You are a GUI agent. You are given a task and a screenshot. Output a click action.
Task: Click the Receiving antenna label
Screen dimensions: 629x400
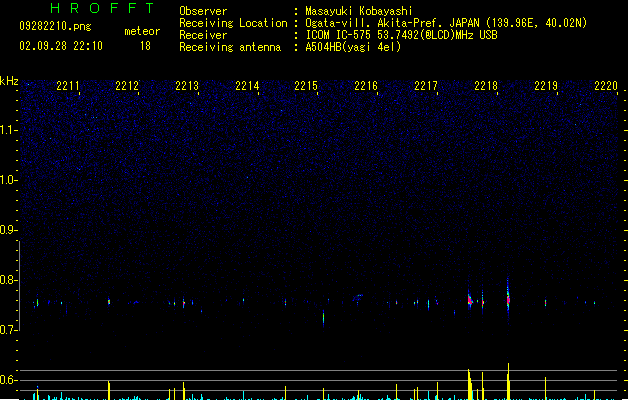click(230, 47)
